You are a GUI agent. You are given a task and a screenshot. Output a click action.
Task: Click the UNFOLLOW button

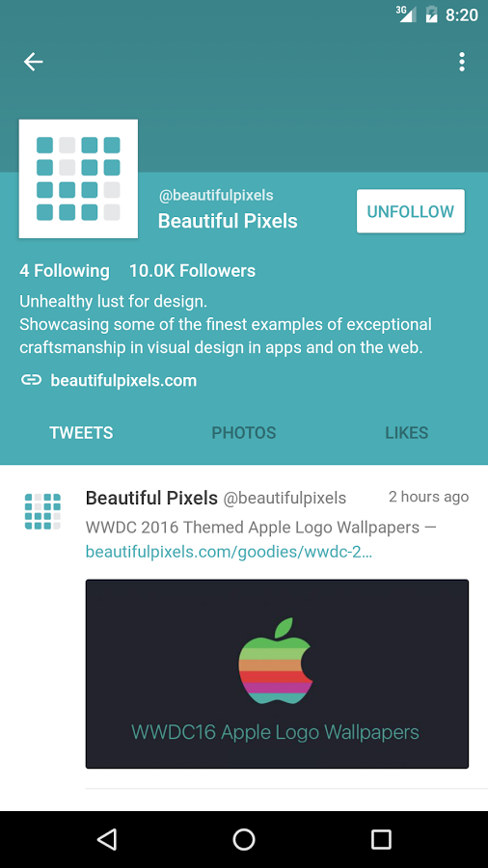pyautogui.click(x=411, y=211)
